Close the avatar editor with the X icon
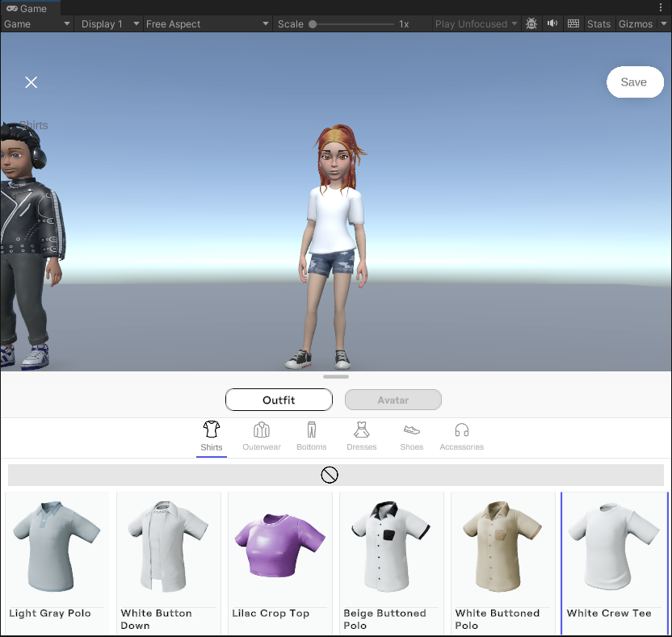 pyautogui.click(x=31, y=82)
